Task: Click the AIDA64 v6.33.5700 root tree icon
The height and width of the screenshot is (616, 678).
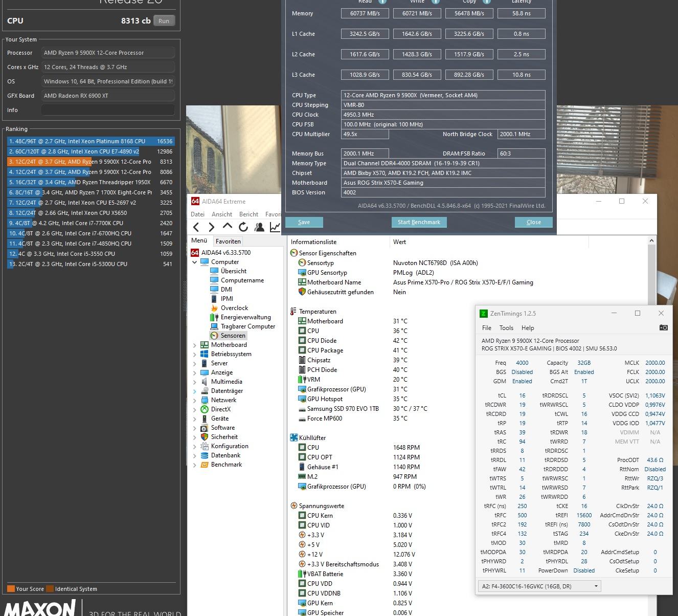Action: tap(195, 253)
